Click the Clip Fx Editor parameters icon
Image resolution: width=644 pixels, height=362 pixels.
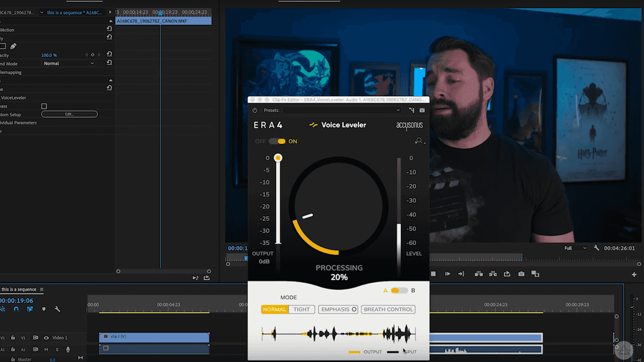[x=422, y=110]
